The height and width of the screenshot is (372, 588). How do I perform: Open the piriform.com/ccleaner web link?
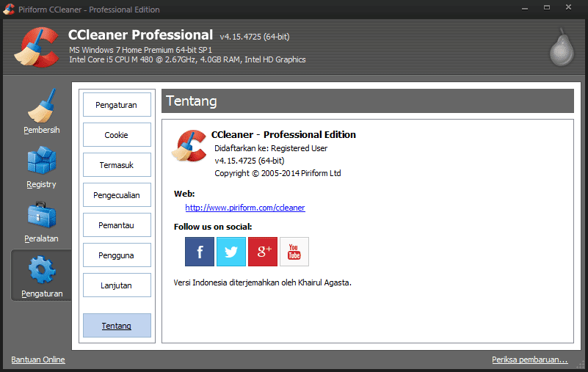tap(245, 208)
